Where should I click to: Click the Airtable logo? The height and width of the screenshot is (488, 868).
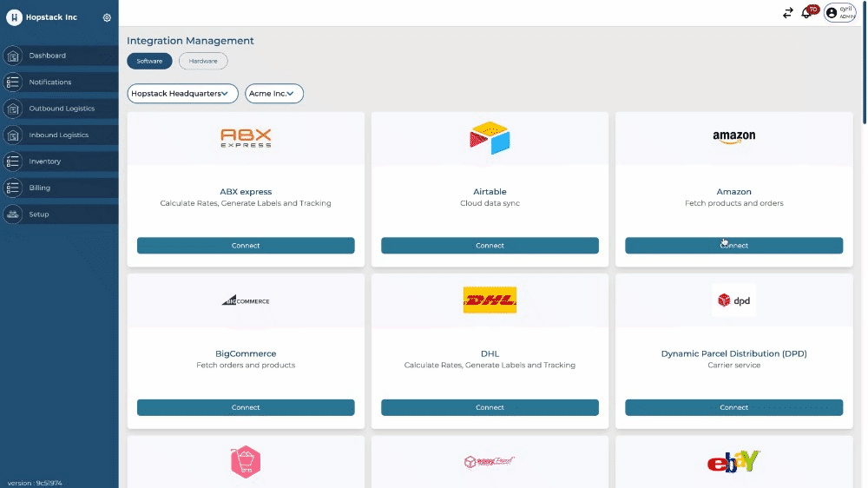490,139
